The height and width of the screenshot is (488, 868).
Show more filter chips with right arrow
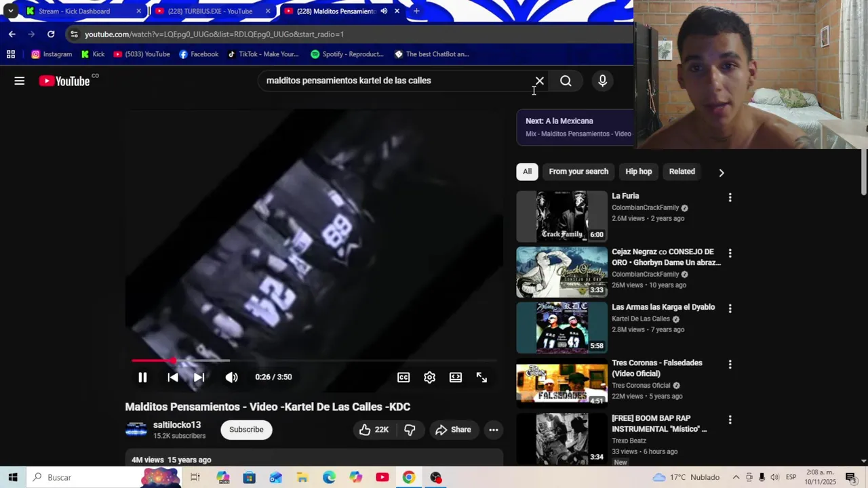[x=721, y=172]
